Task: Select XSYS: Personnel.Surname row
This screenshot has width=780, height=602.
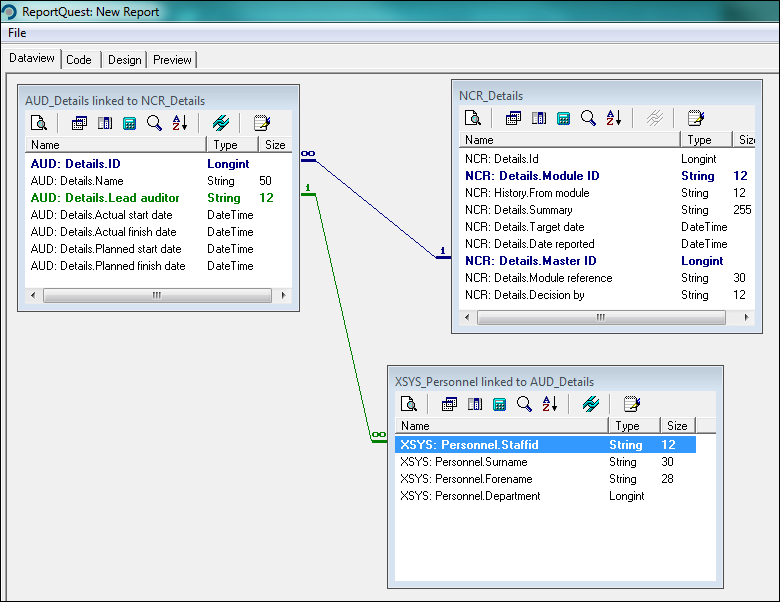Action: coord(545,462)
